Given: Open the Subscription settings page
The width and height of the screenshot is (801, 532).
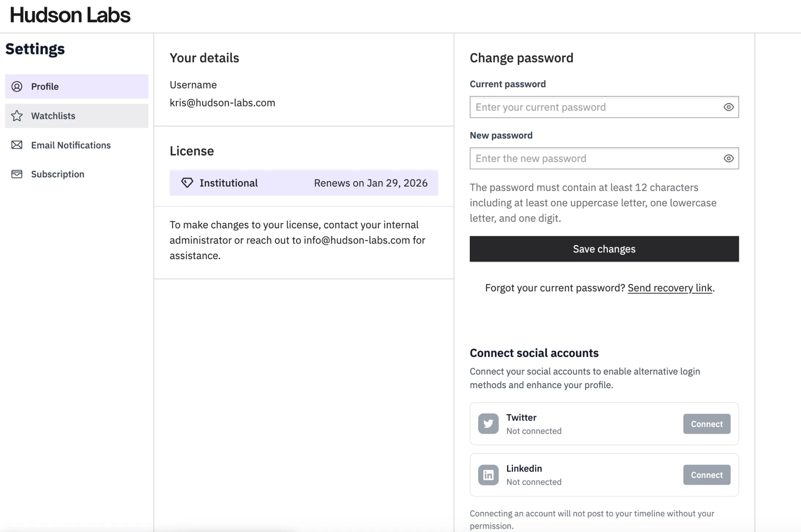Looking at the screenshot, I should [x=58, y=174].
